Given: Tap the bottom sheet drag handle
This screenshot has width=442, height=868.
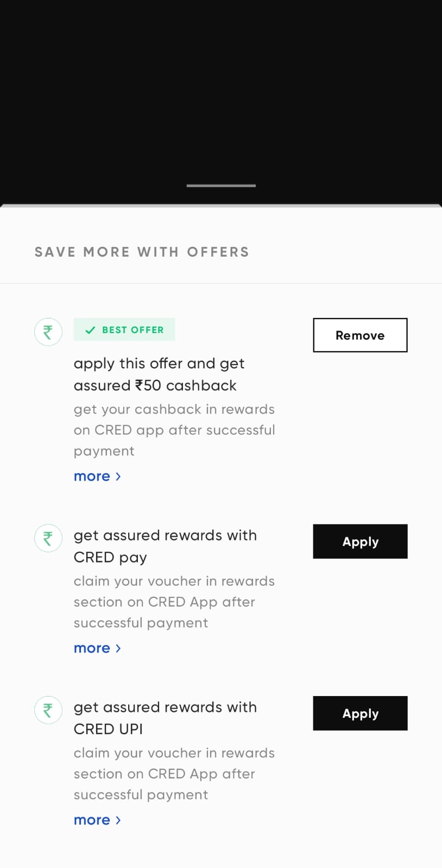Looking at the screenshot, I should 221,186.
